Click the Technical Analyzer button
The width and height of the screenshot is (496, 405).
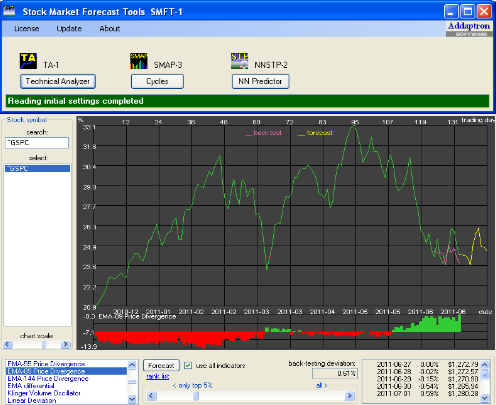(58, 81)
